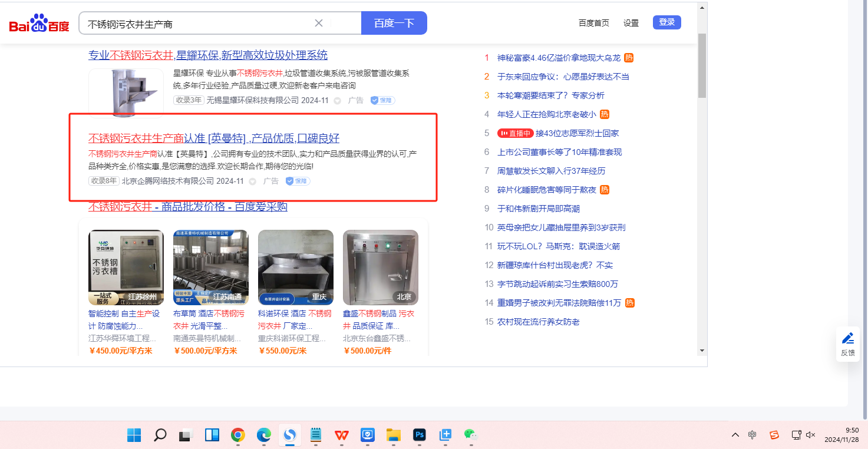Open 不锈钢污衣井 - 商品批发价格 - 百度爱采购
Viewport: 868px width, 449px height.
(188, 207)
